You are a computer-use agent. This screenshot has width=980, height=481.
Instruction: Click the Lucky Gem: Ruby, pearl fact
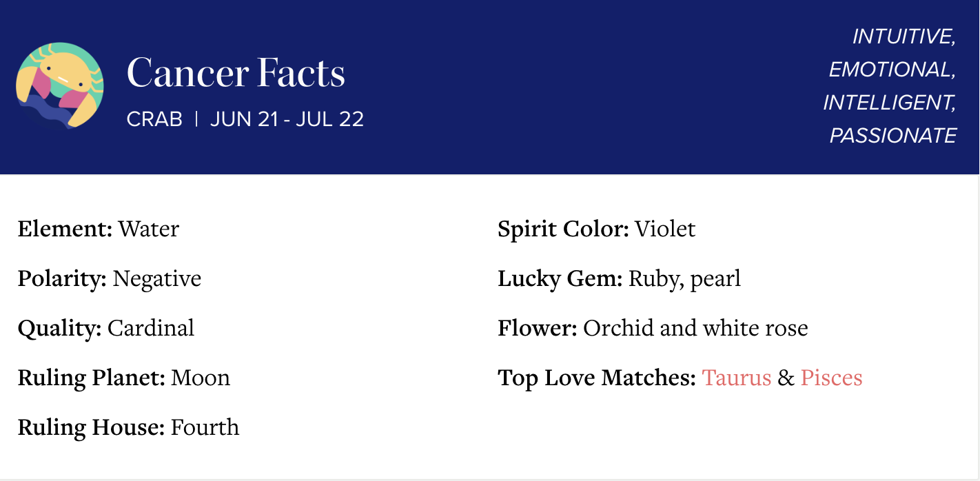(619, 279)
